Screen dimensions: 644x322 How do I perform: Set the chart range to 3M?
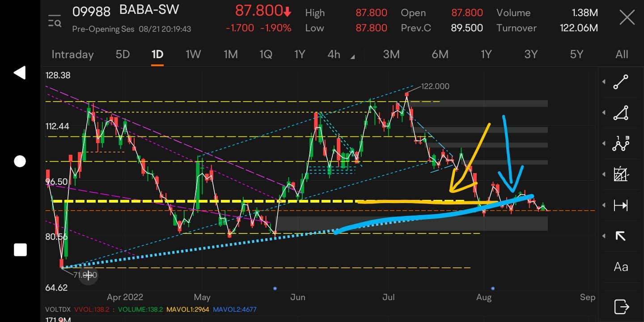pyautogui.click(x=391, y=55)
